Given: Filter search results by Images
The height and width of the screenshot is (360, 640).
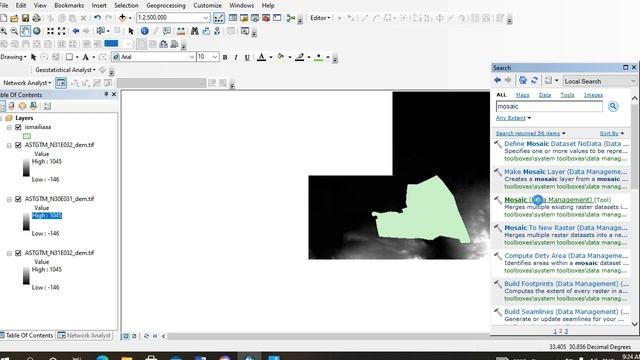Looking at the screenshot, I should click(x=593, y=95).
